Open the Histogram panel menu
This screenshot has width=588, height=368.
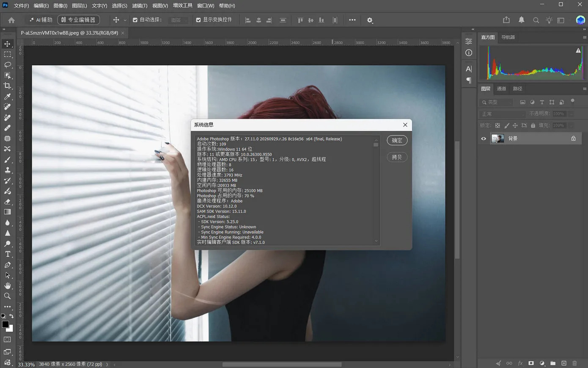[x=585, y=37]
